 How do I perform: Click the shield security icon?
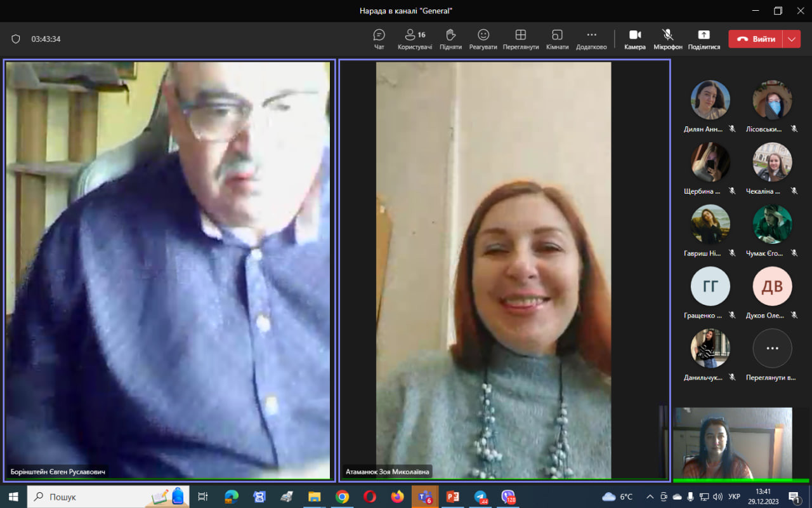16,39
